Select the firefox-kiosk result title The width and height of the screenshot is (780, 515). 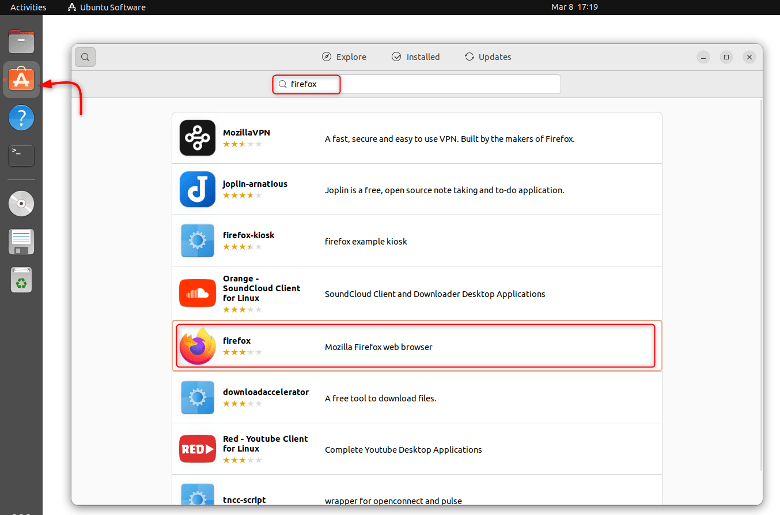click(x=248, y=235)
